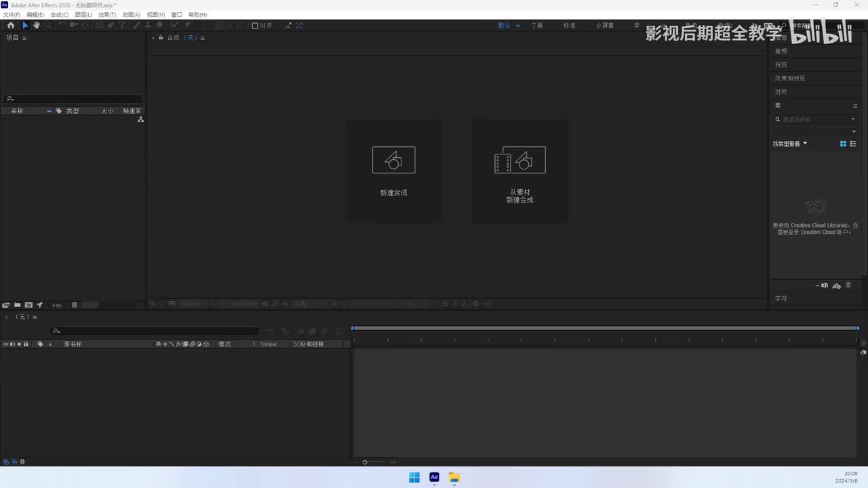The image size is (868, 488).
Task: Toggle the snapping 对齐 checkbox
Action: (255, 26)
